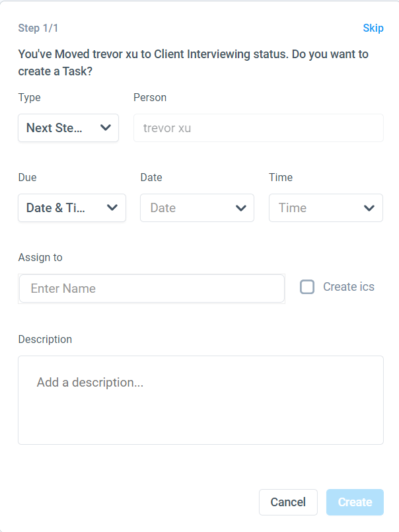
Task: Click the Assign to field label
Action: click(40, 257)
